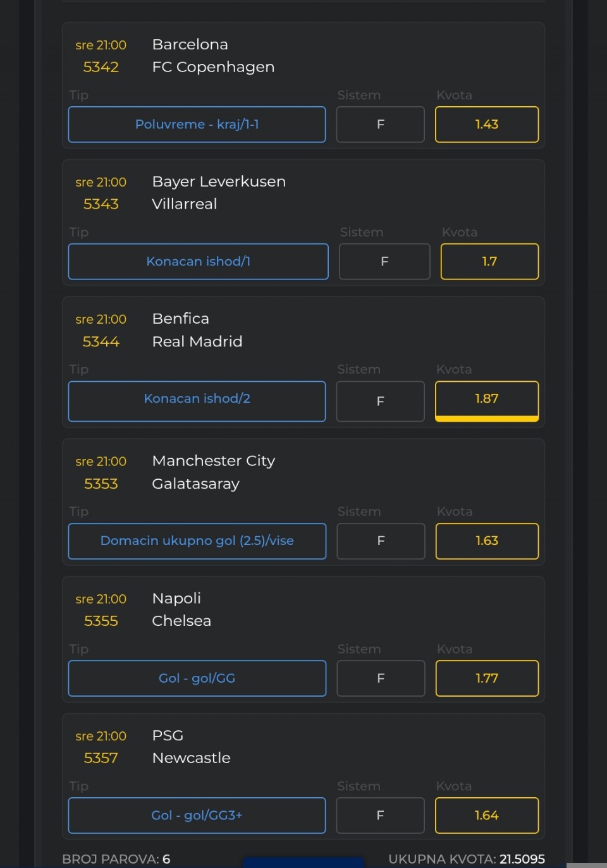Toggle Sistem F for PSG match
Screen dimensions: 607x868
[x=380, y=816]
